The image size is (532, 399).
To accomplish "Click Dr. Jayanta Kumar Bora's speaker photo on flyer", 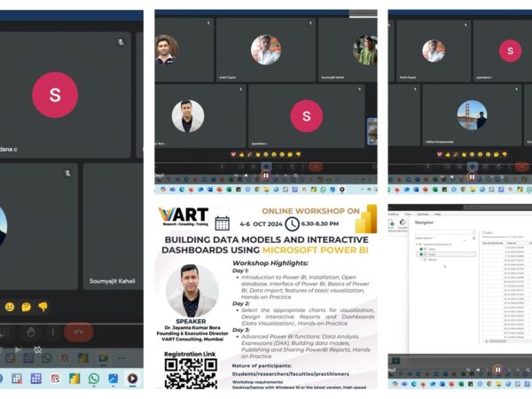I will click(192, 291).
